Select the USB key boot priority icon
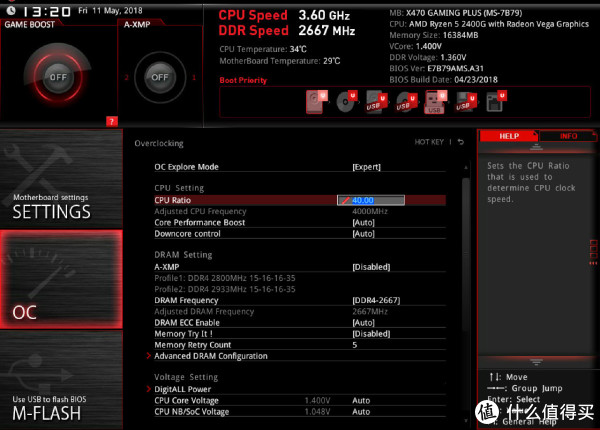This screenshot has width=600, height=430. 435,102
